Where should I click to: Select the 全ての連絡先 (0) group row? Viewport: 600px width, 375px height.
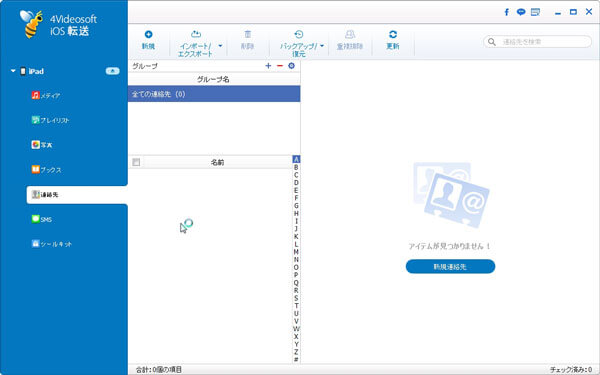tap(214, 94)
